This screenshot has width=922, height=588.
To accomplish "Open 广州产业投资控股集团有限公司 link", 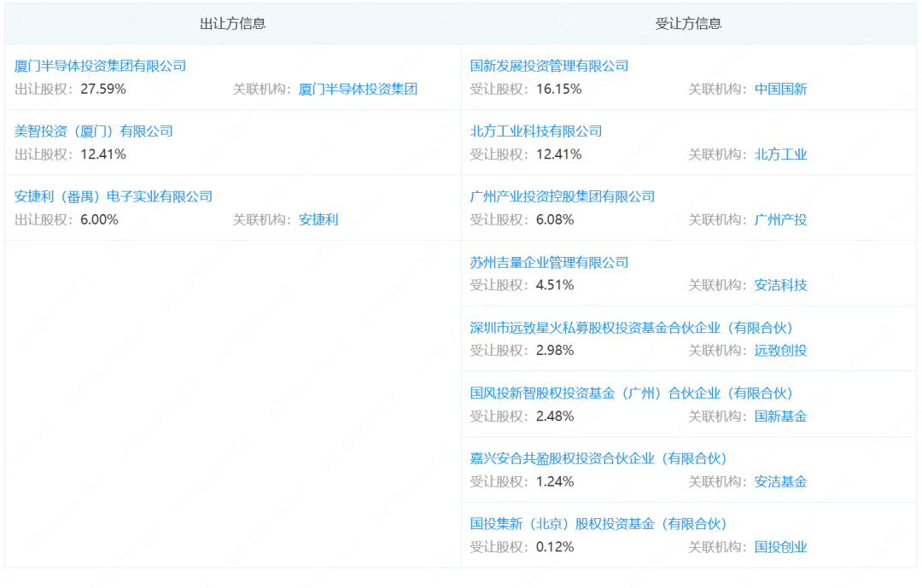I will click(563, 196).
